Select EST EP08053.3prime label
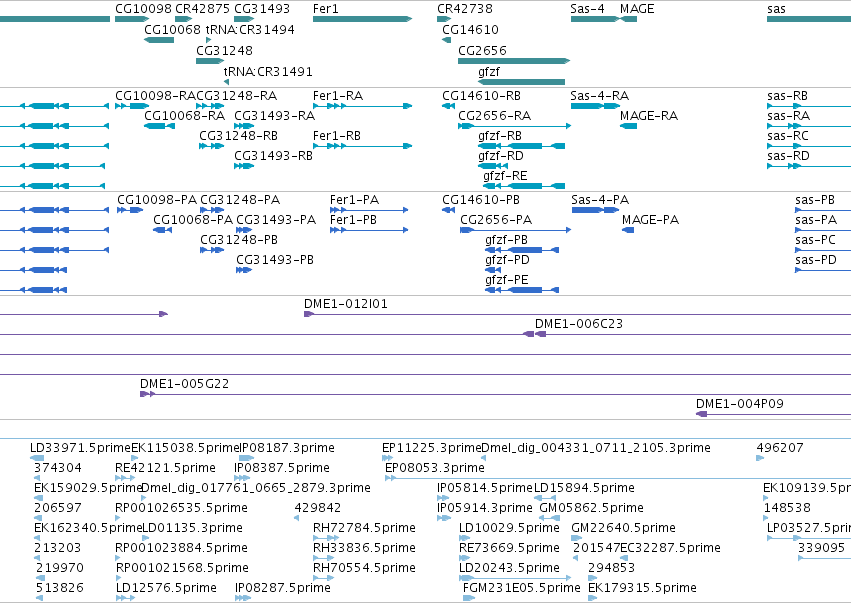The image size is (851, 603). pyautogui.click(x=435, y=468)
